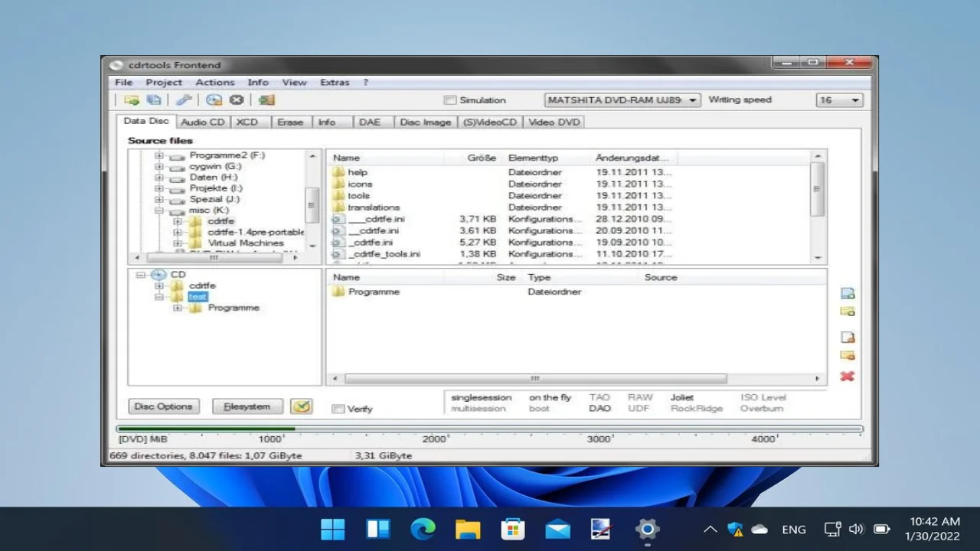Screen dimensions: 980x551
Task: Click the CD disc icon in project tree
Action: pos(158,275)
